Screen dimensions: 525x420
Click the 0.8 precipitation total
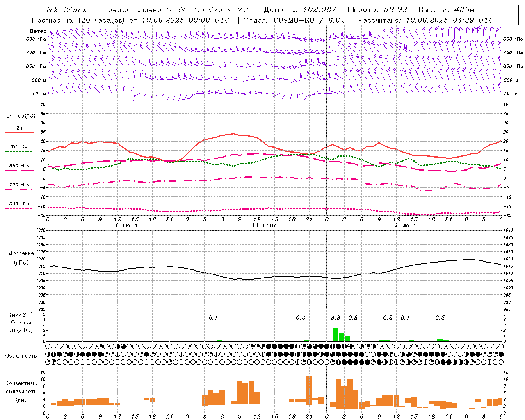tap(353, 318)
